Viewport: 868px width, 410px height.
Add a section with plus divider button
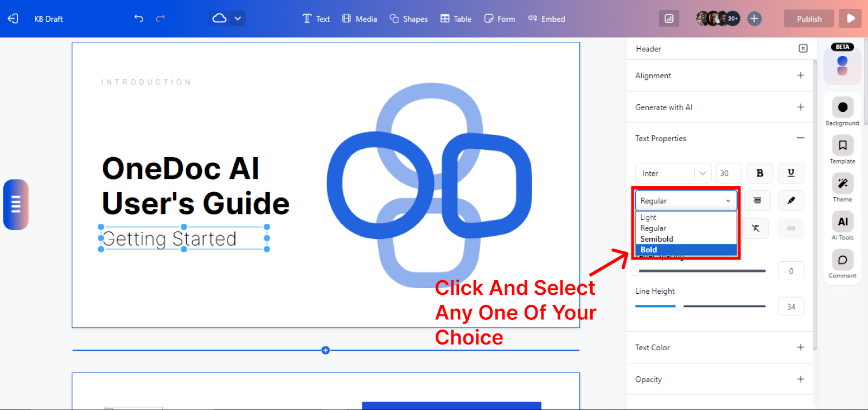coord(325,350)
